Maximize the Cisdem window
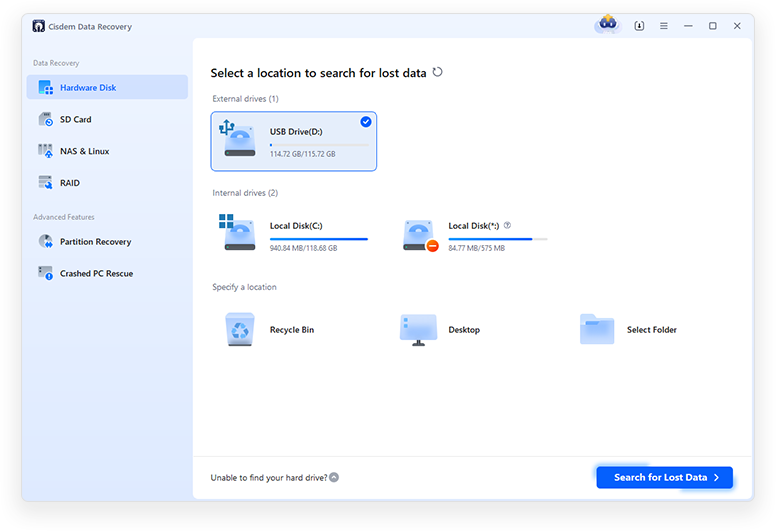The height and width of the screenshot is (531, 776). coord(713,26)
